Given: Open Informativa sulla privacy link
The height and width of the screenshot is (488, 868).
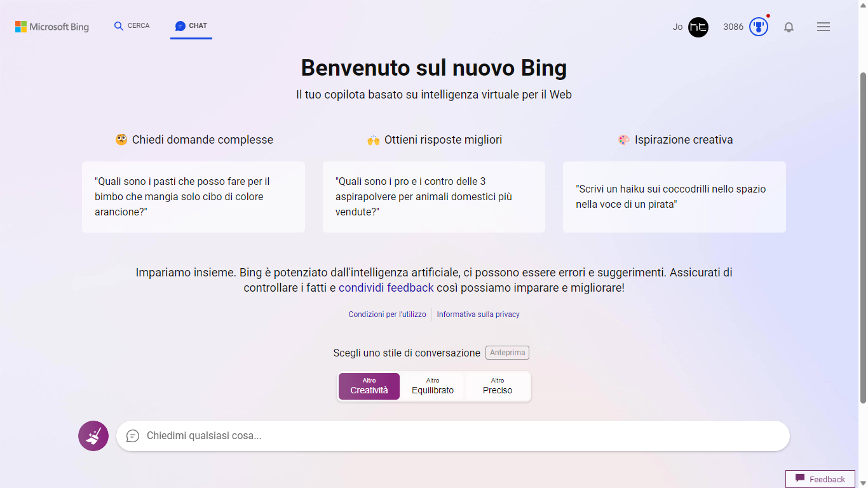Looking at the screenshot, I should click(478, 315).
